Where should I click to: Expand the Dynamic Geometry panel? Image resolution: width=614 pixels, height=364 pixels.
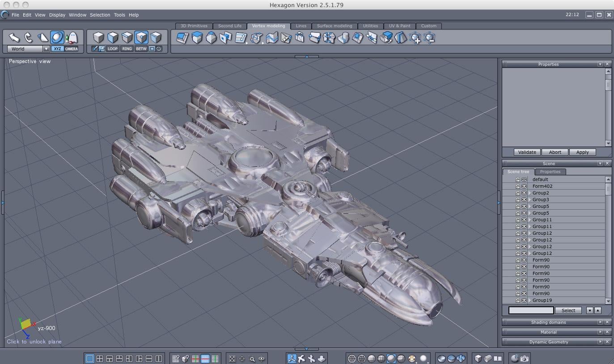(x=600, y=342)
